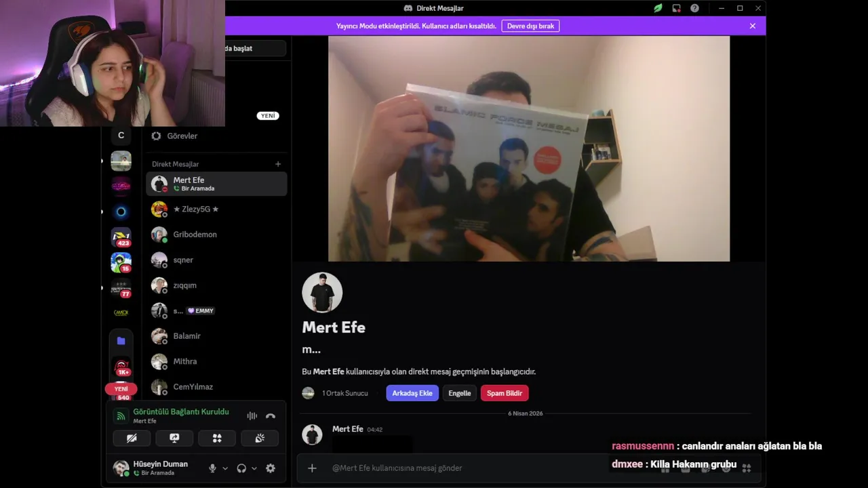Open server with 15 badge
Image resolution: width=868 pixels, height=488 pixels.
121,262
